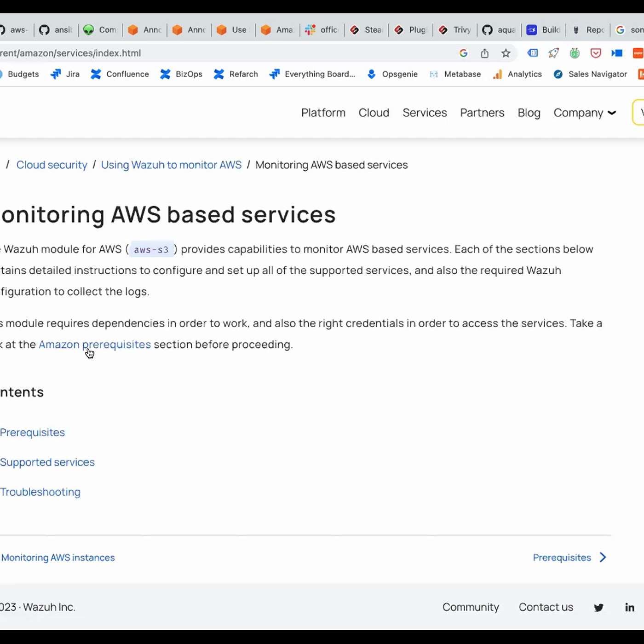Viewport: 644px width, 644px height.
Task: Click Cloud security breadcrumb link
Action: (52, 165)
